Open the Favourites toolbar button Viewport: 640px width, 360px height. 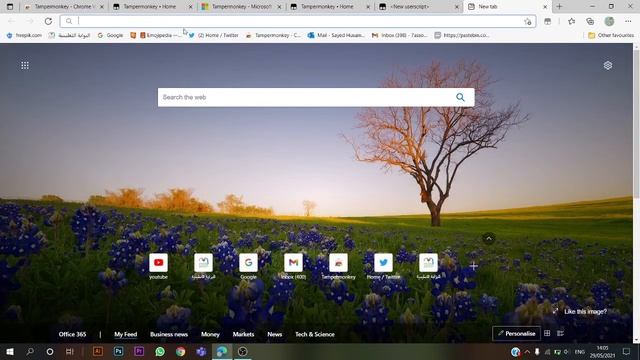click(x=571, y=21)
